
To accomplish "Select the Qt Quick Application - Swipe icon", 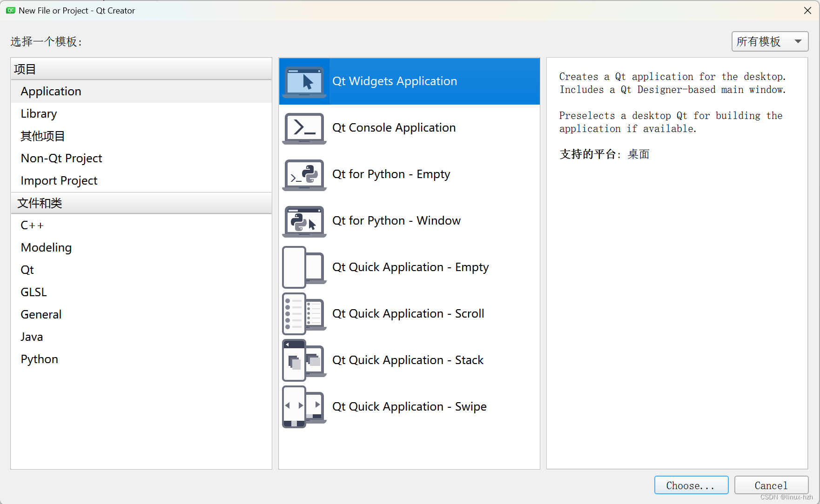I will [304, 407].
